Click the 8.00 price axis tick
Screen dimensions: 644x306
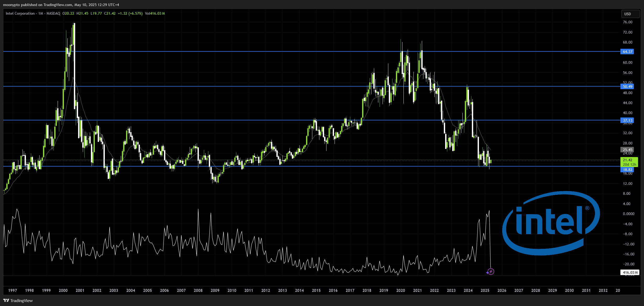coord(627,194)
